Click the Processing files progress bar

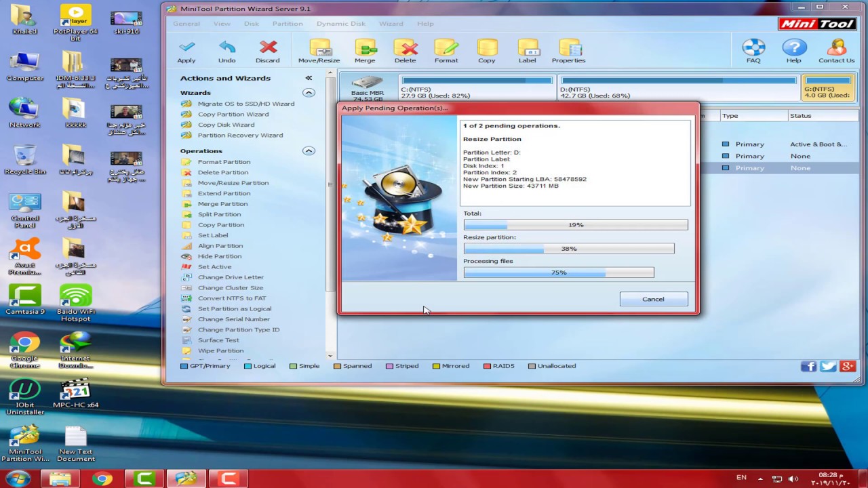[559, 272]
